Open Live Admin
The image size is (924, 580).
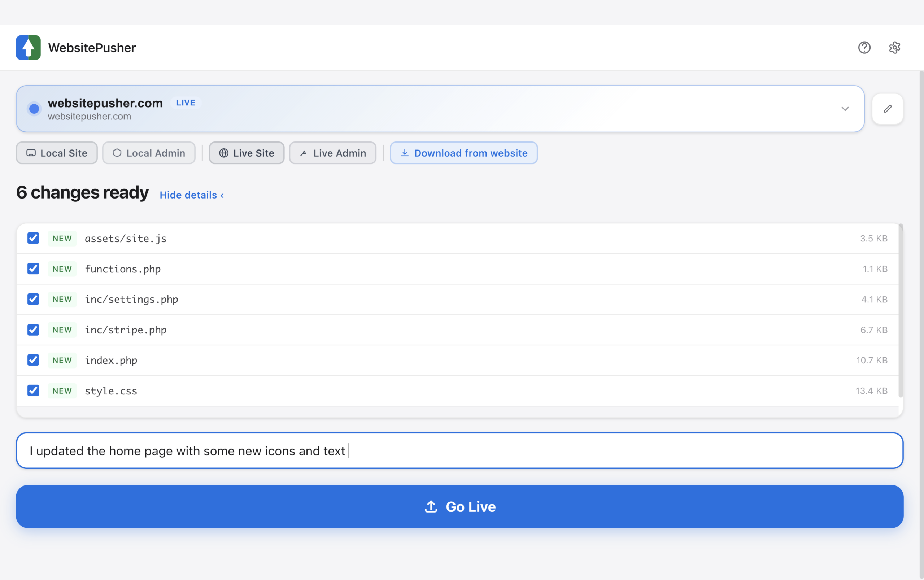[x=332, y=153]
